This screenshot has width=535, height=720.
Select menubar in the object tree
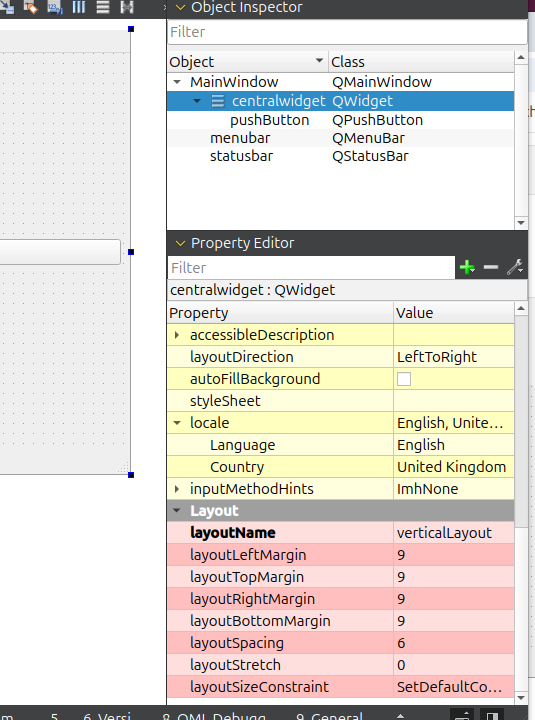[x=240, y=138]
